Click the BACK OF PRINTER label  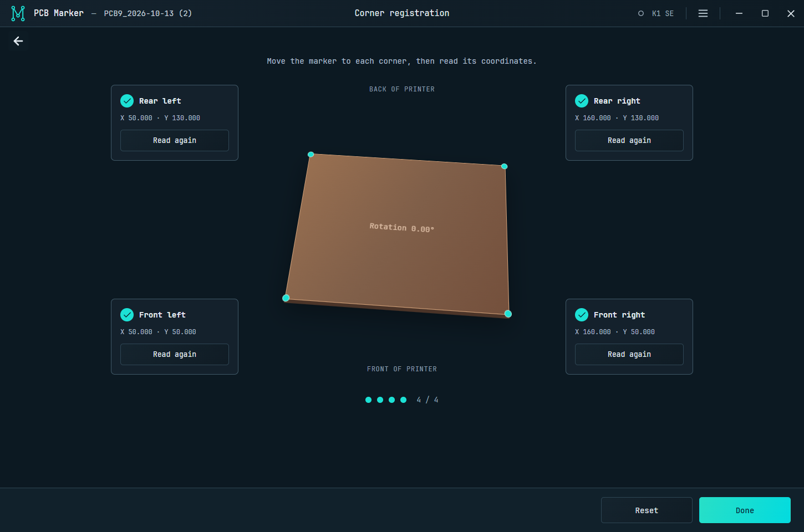click(402, 89)
